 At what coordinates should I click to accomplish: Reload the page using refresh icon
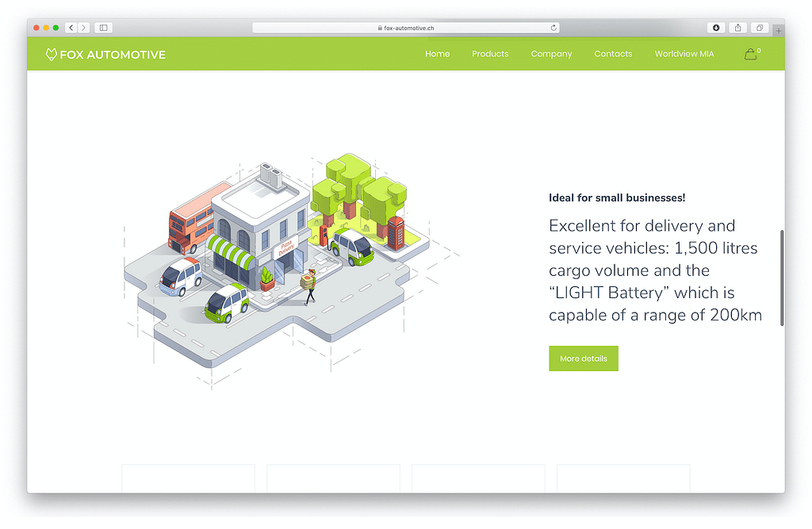pos(553,28)
